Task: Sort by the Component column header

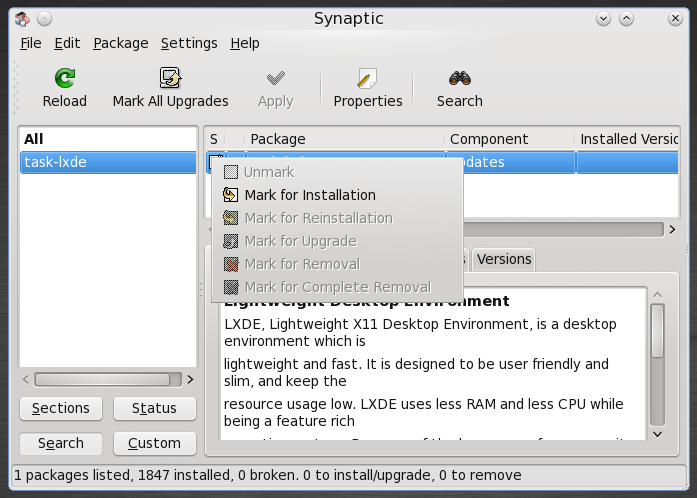Action: tap(509, 139)
